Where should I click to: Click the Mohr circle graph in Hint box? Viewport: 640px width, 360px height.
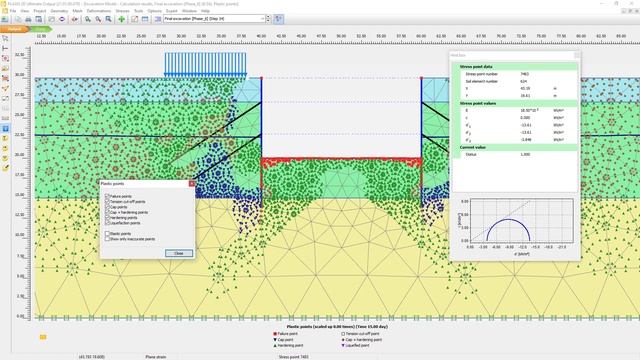[522, 220]
